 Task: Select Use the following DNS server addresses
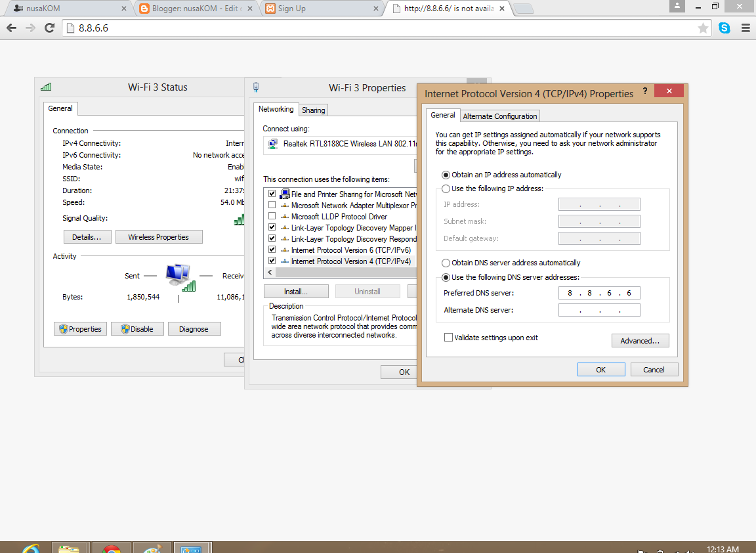(446, 277)
